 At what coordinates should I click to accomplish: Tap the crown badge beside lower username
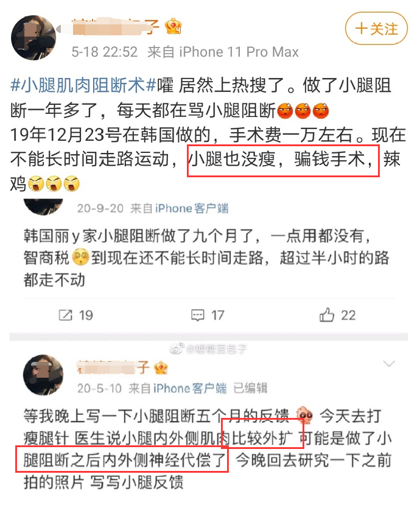[161, 367]
